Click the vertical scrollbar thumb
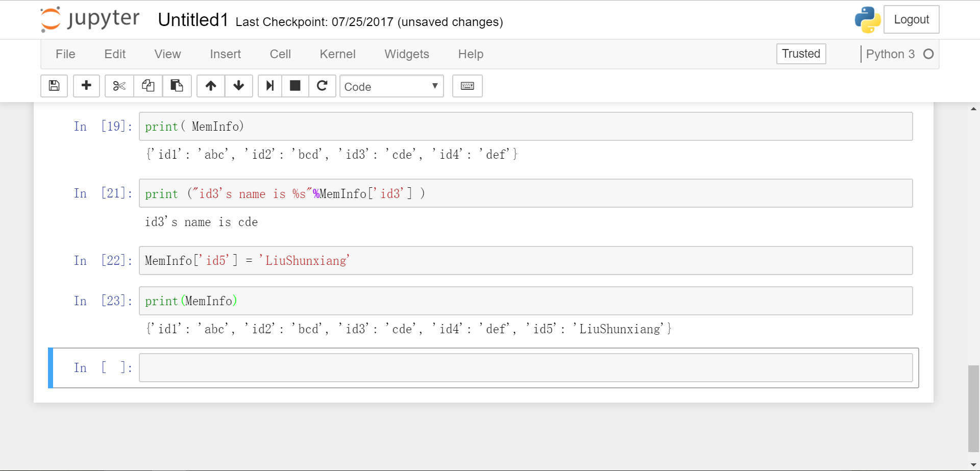This screenshot has height=471, width=980. click(973, 408)
